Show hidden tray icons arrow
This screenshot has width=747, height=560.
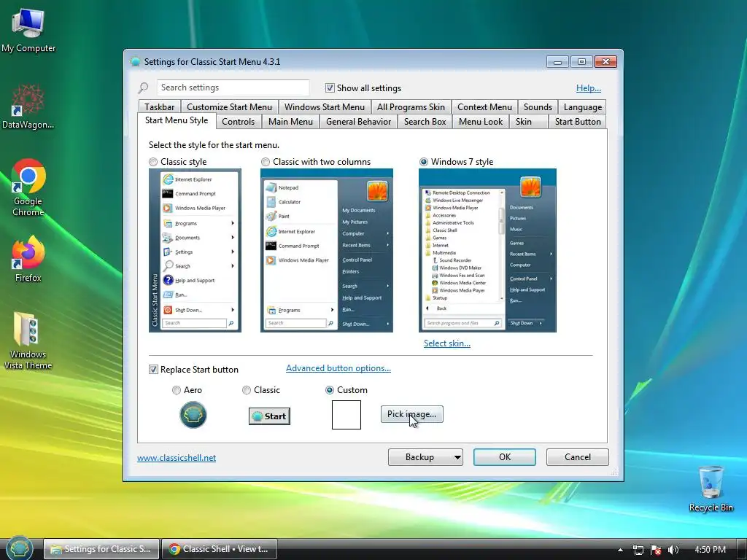[620, 550]
